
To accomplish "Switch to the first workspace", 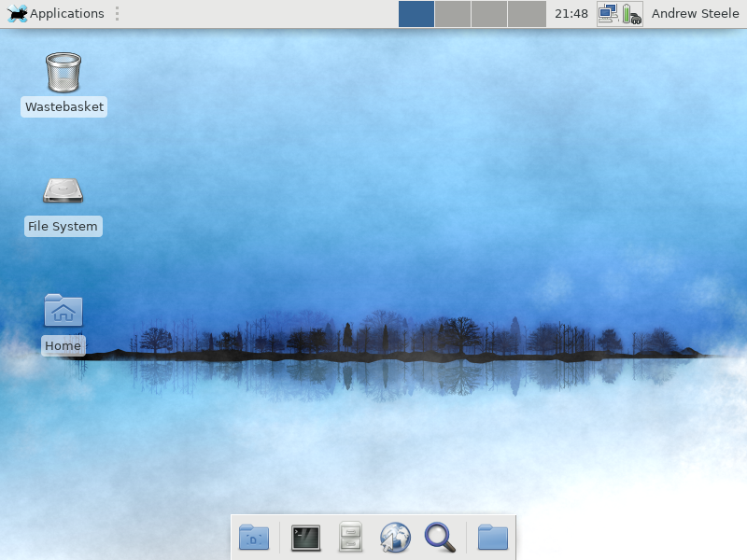I will pos(416,14).
